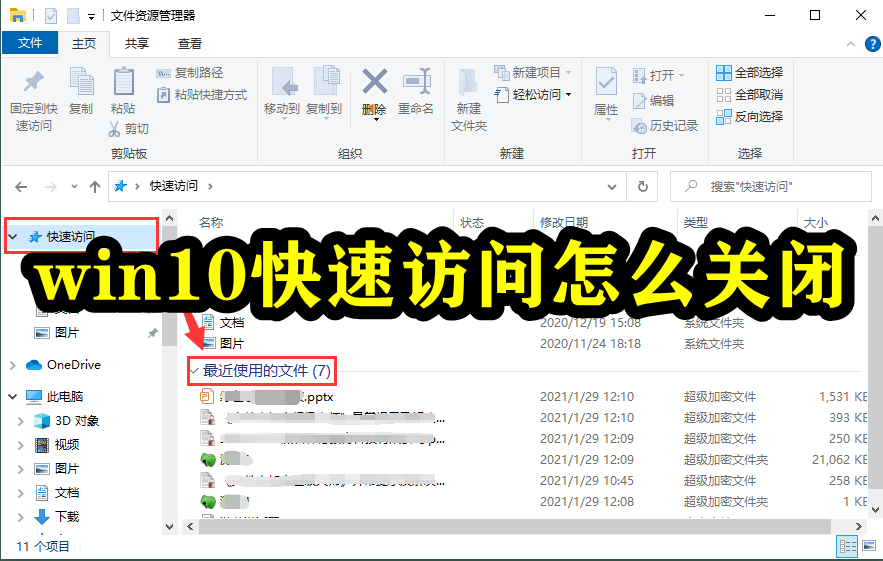Go up one level with the up arrow
The height and width of the screenshot is (561, 883).
click(x=95, y=186)
